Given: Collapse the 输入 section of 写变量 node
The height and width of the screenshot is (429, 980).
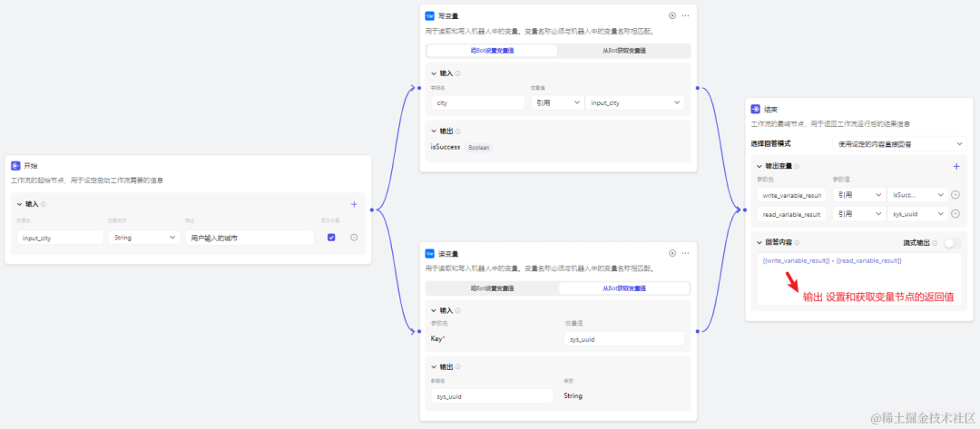Looking at the screenshot, I should pos(434,73).
